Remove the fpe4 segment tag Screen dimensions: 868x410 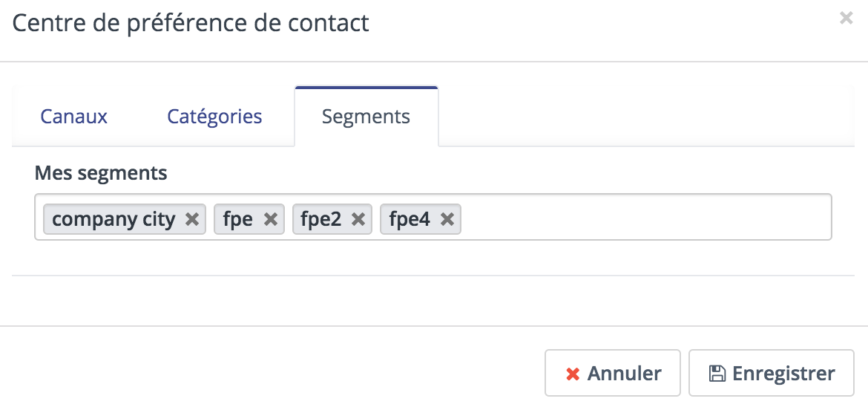(x=447, y=219)
